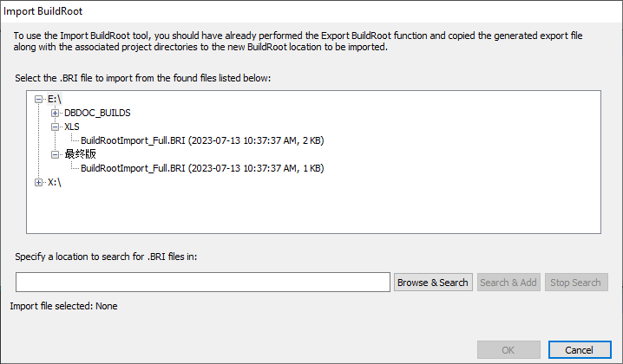Select the DBDOC_BUILDS folder label
Viewport: 623px width, 364px height.
pos(97,113)
